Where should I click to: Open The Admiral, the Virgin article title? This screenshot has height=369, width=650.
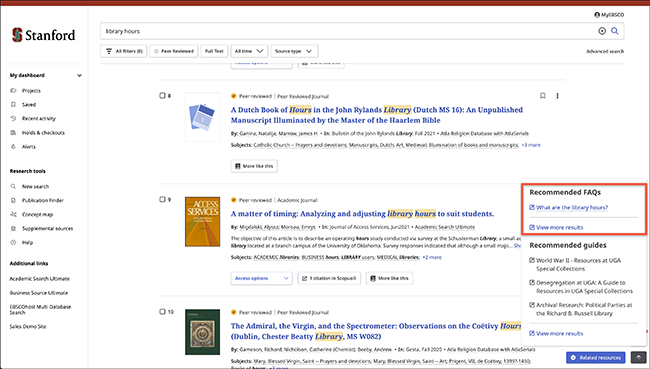pyautogui.click(x=376, y=331)
